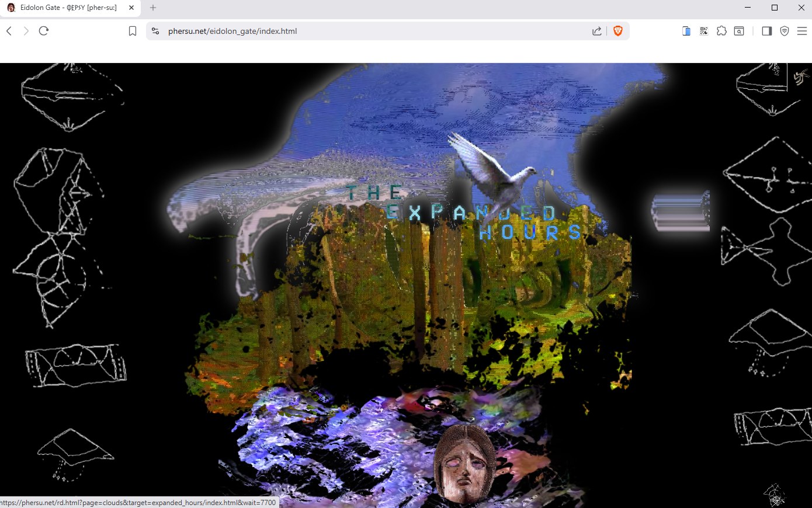
Task: Bookmark this page
Action: pyautogui.click(x=133, y=31)
